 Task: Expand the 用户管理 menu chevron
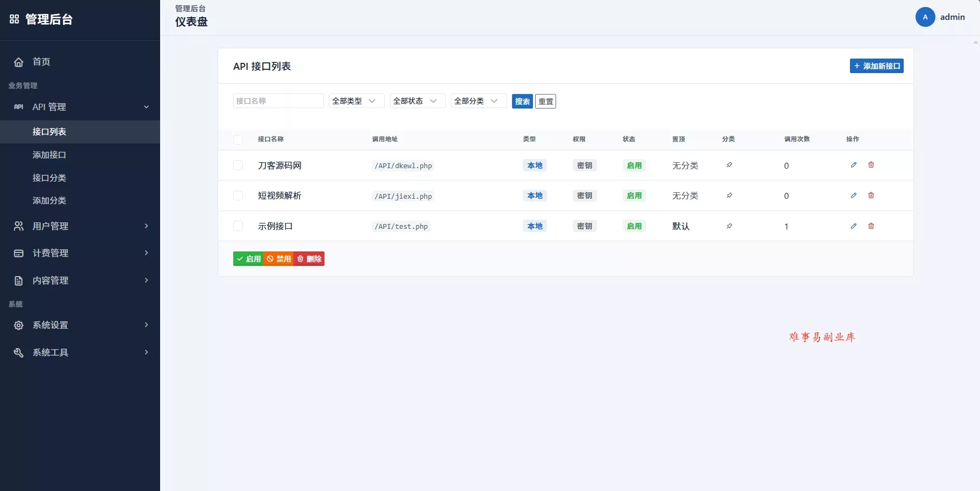146,226
